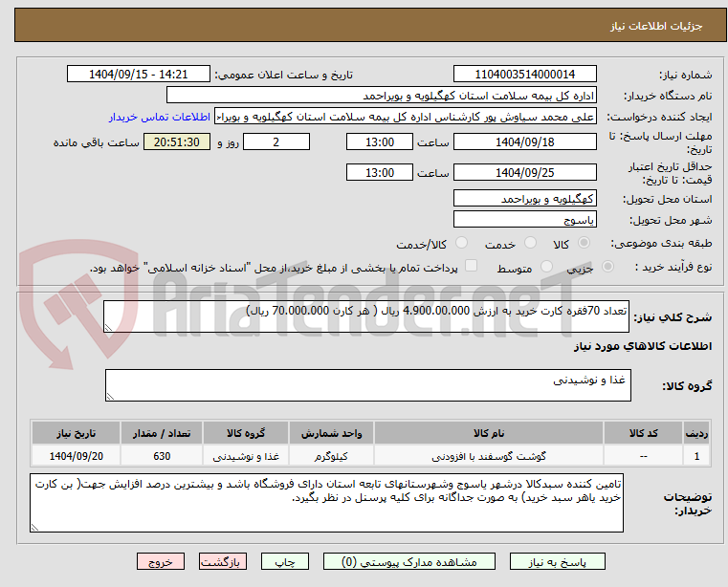
Task: Click the شماره نیاز number field
Action: pyautogui.click(x=525, y=75)
